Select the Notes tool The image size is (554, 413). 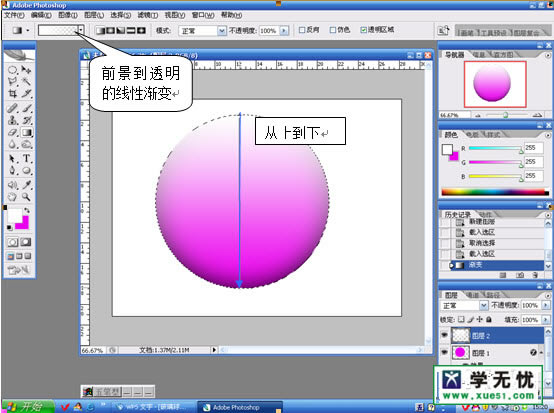coord(13,185)
